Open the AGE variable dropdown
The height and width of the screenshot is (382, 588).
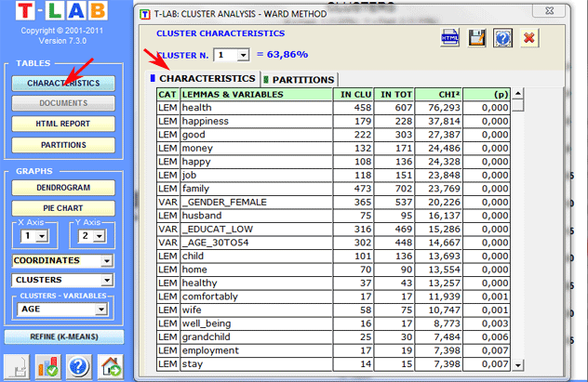click(x=100, y=309)
